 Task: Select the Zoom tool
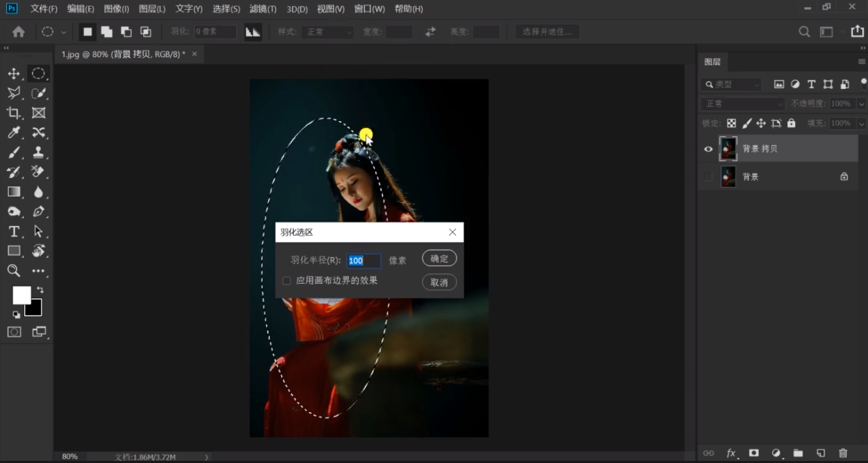click(x=14, y=270)
